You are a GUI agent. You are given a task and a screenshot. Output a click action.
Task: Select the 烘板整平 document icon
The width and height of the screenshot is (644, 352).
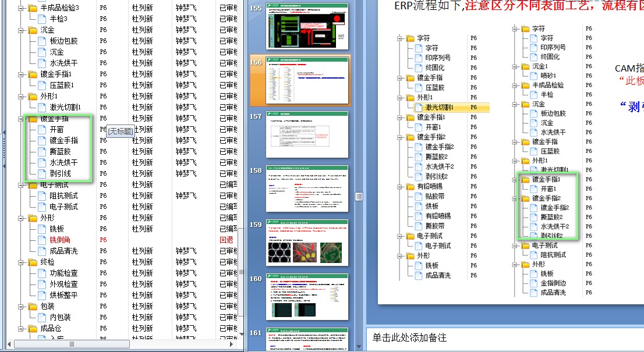(42, 296)
